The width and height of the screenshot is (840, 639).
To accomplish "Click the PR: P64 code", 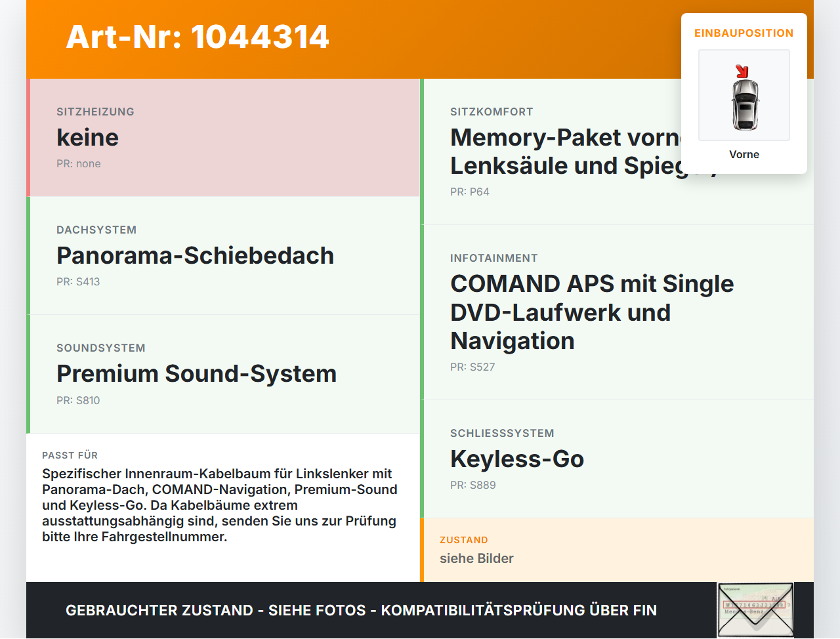I will (470, 192).
